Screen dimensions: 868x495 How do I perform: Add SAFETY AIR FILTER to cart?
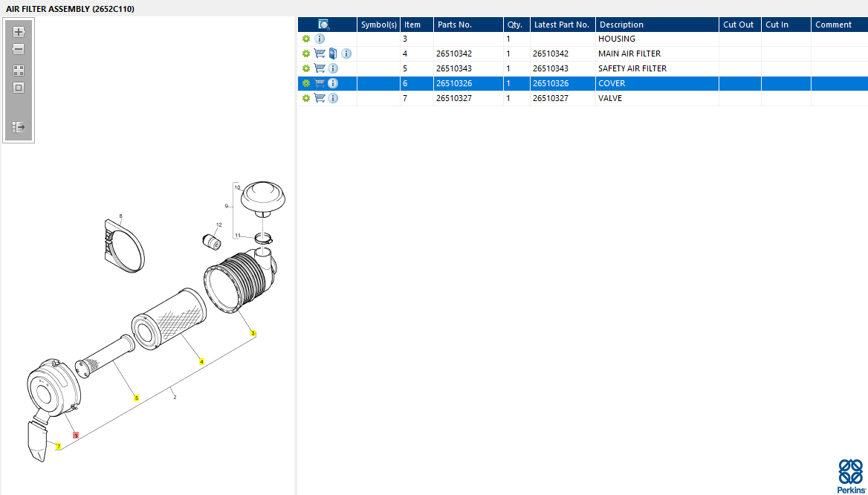pyautogui.click(x=320, y=68)
